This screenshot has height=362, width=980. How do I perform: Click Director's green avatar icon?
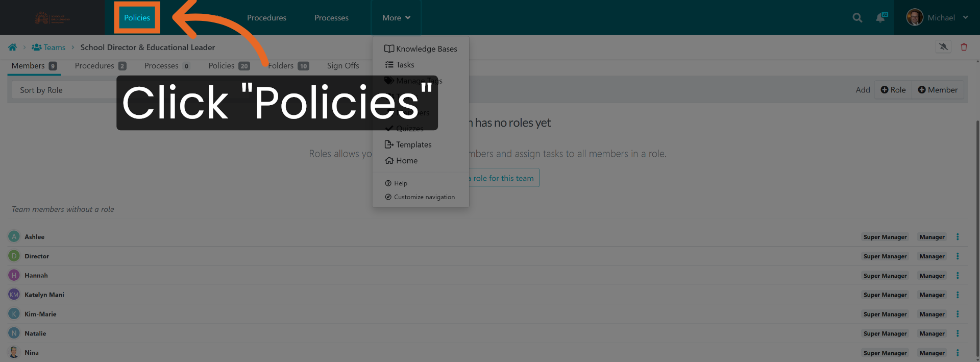pos(14,256)
